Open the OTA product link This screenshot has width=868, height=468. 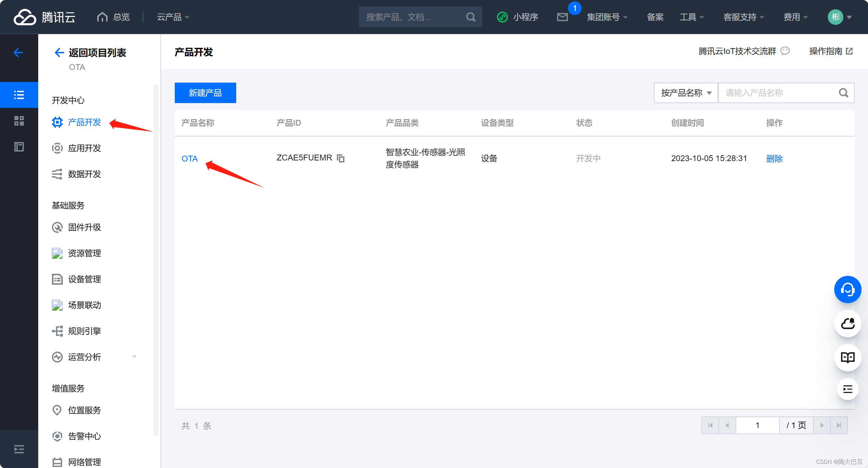(189, 159)
